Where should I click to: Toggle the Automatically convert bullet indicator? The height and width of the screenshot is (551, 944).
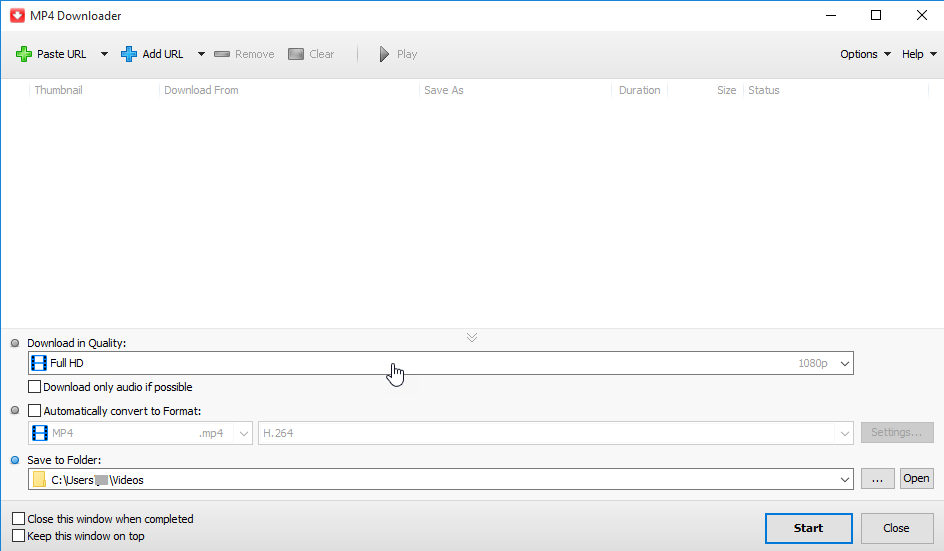click(15, 411)
